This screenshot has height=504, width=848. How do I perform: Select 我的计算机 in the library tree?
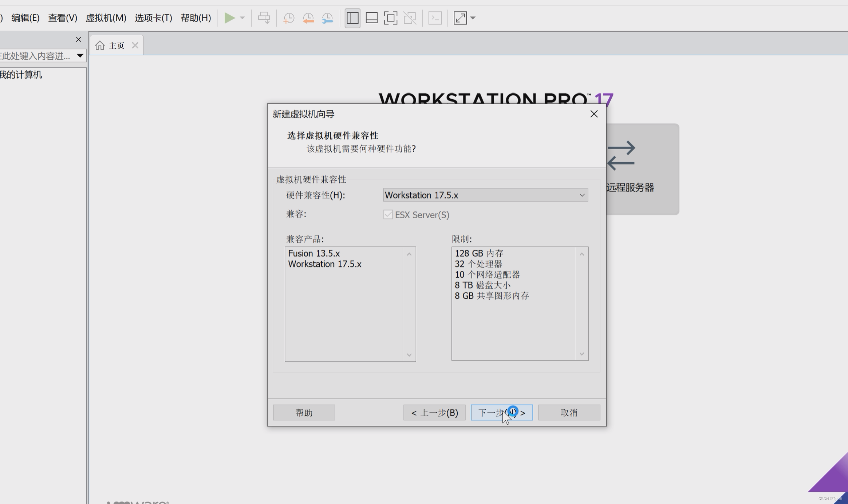point(21,75)
